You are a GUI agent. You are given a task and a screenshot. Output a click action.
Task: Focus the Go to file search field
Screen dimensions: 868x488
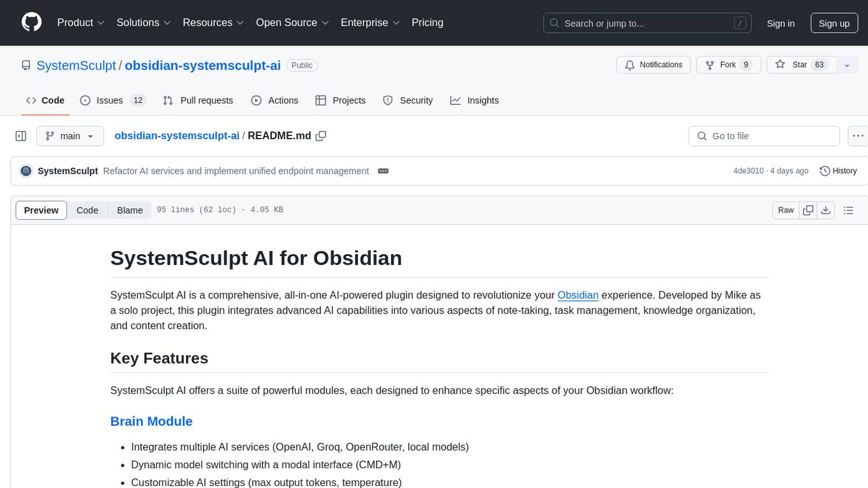pos(764,136)
